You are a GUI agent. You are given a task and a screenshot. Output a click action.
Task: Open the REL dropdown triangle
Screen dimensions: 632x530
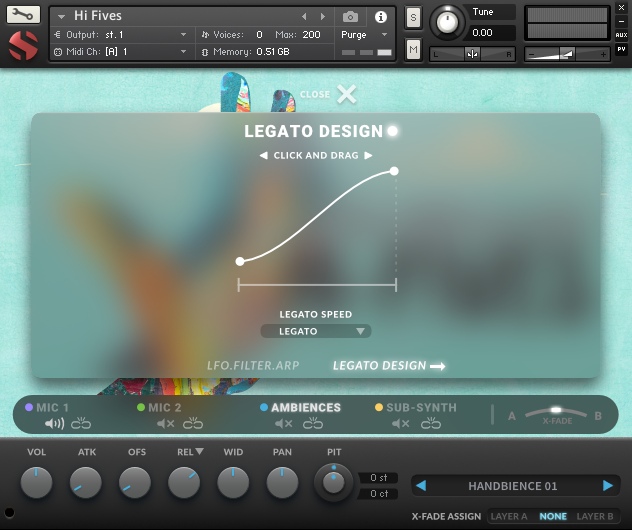(x=200, y=451)
